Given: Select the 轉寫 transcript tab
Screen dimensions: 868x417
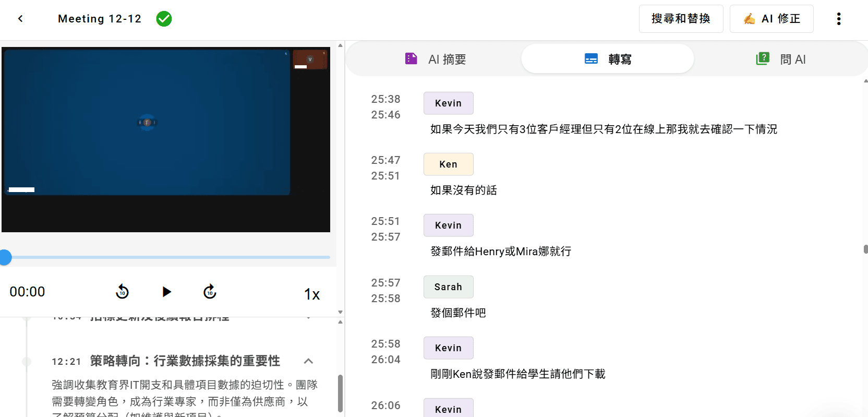Looking at the screenshot, I should click(608, 59).
